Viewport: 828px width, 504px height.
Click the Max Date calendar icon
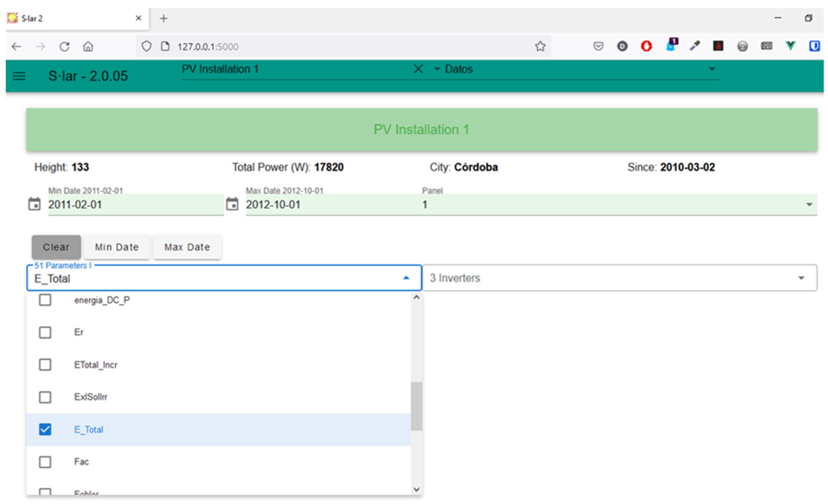point(232,204)
